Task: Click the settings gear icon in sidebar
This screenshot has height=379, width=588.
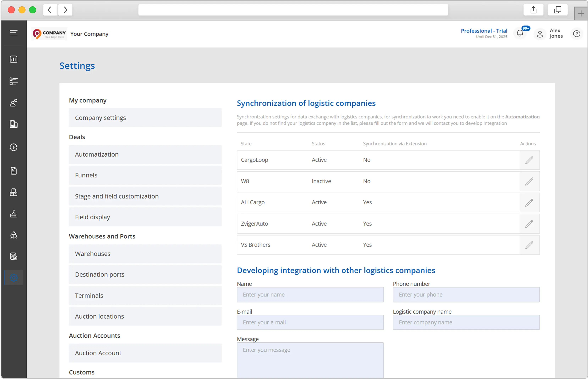Action: 13,278
